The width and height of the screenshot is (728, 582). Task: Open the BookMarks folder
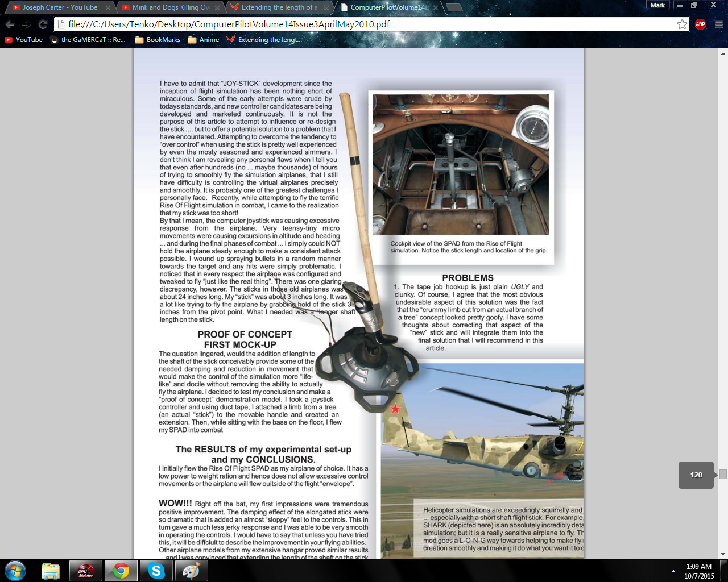click(x=158, y=40)
